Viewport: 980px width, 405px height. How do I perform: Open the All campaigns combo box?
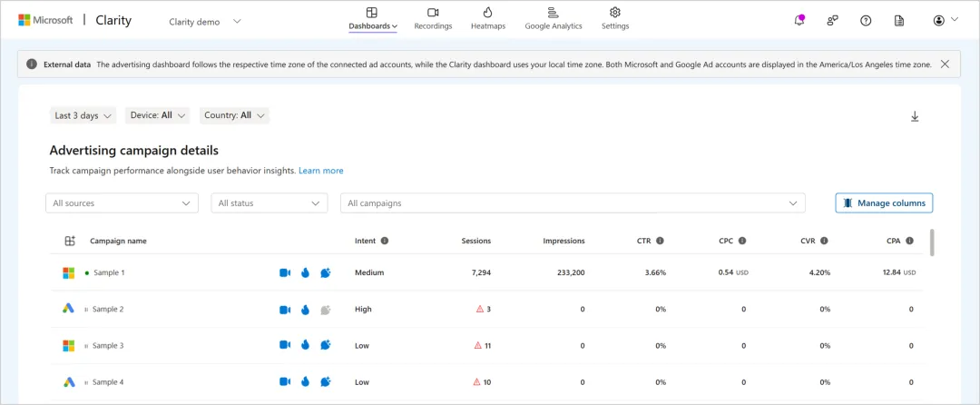(573, 203)
